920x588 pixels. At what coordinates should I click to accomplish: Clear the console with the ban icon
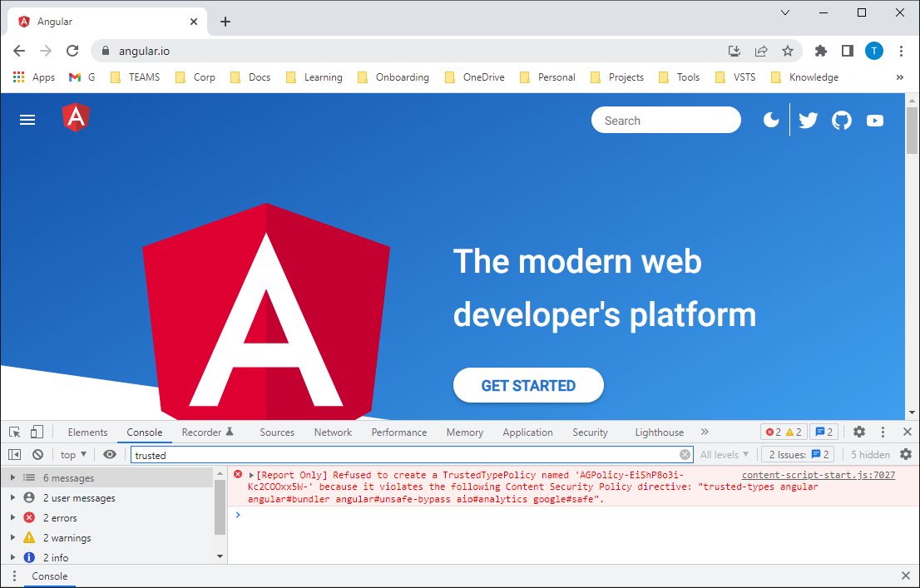(x=38, y=454)
